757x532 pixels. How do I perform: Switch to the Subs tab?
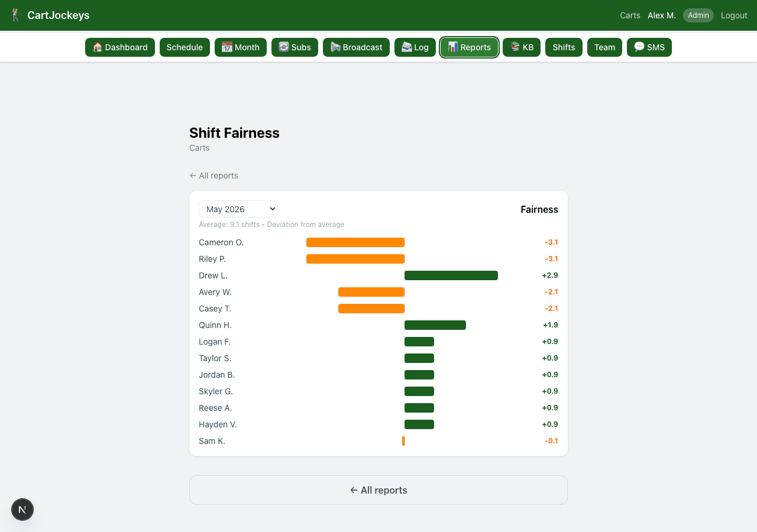click(295, 47)
